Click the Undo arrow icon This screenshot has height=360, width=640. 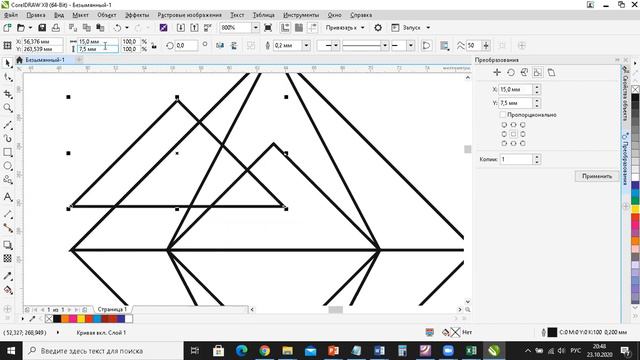pos(117,28)
